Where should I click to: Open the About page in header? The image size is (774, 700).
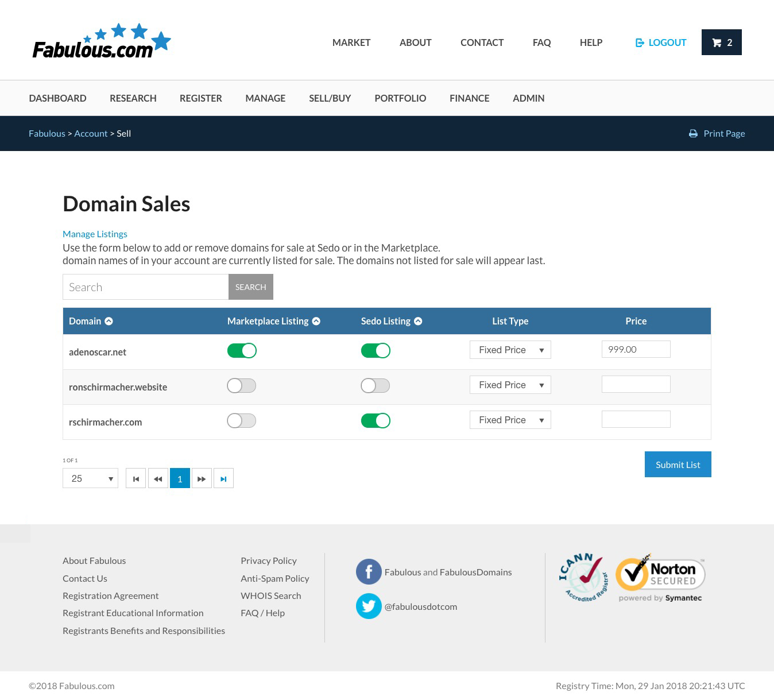click(x=416, y=42)
